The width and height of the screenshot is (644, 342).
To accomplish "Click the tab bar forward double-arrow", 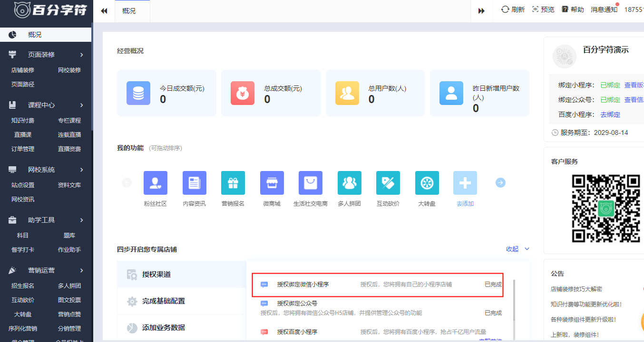I will (x=481, y=11).
